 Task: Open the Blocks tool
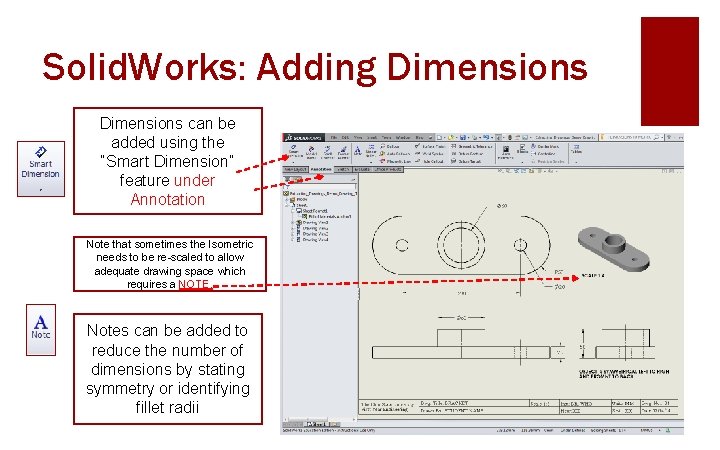click(x=523, y=149)
